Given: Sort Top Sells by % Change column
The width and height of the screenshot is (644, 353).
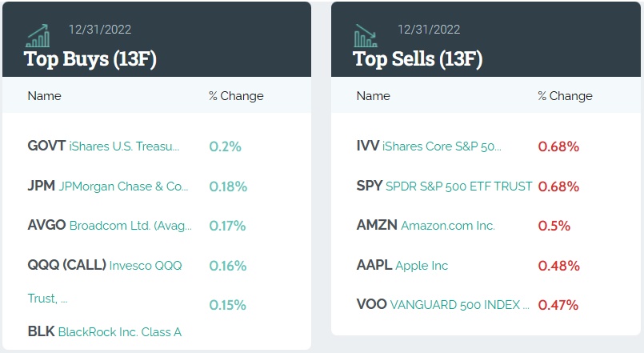Looking at the screenshot, I should tap(565, 96).
